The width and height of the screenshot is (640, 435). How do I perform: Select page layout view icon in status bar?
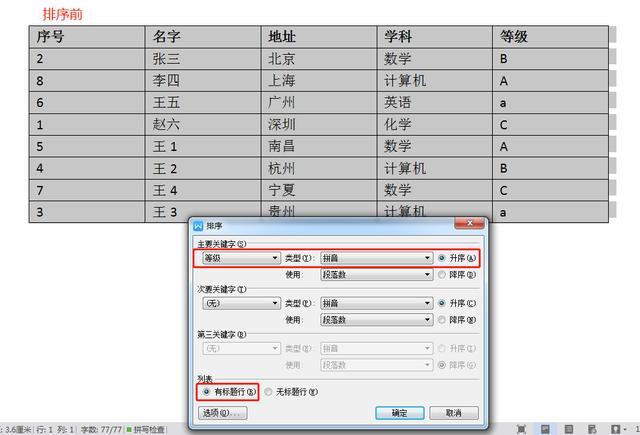545,429
